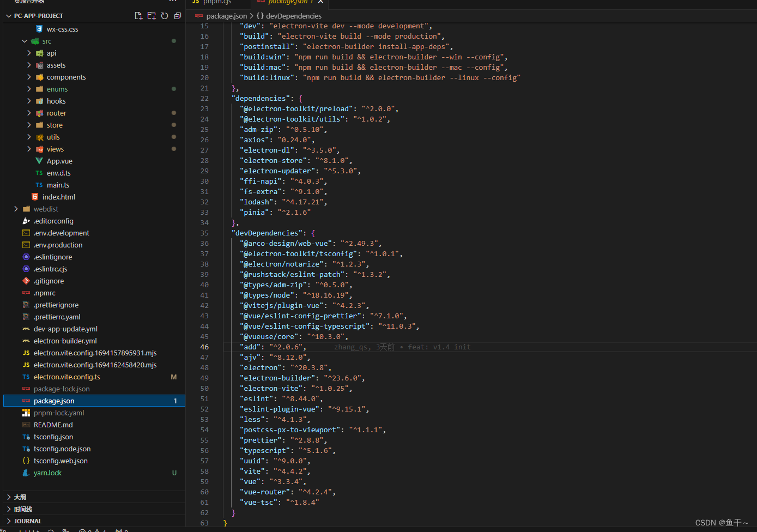Expand the router folder

click(x=29, y=113)
